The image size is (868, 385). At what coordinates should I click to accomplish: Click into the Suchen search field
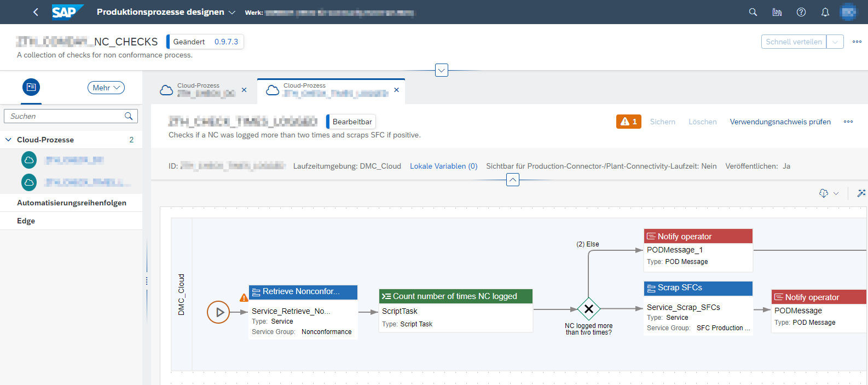click(x=66, y=116)
